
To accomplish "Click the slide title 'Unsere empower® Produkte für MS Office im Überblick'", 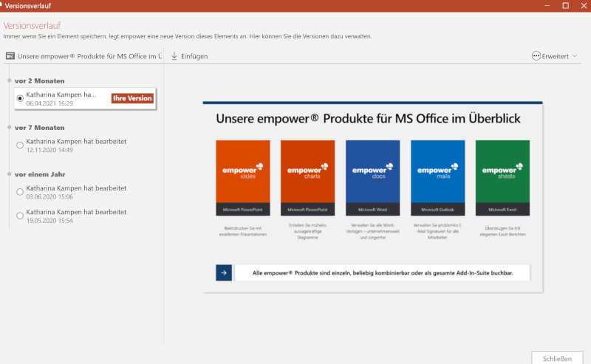I will 368,119.
